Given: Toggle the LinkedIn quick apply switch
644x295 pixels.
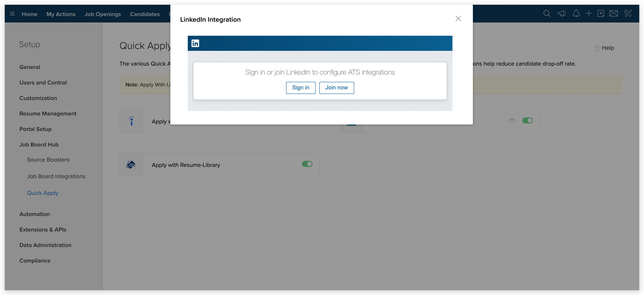Looking at the screenshot, I should [x=528, y=121].
